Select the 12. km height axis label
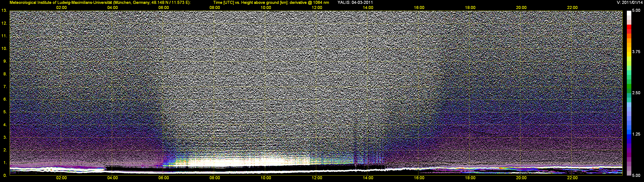This screenshot has width=644, height=182. pyautogui.click(x=4, y=23)
